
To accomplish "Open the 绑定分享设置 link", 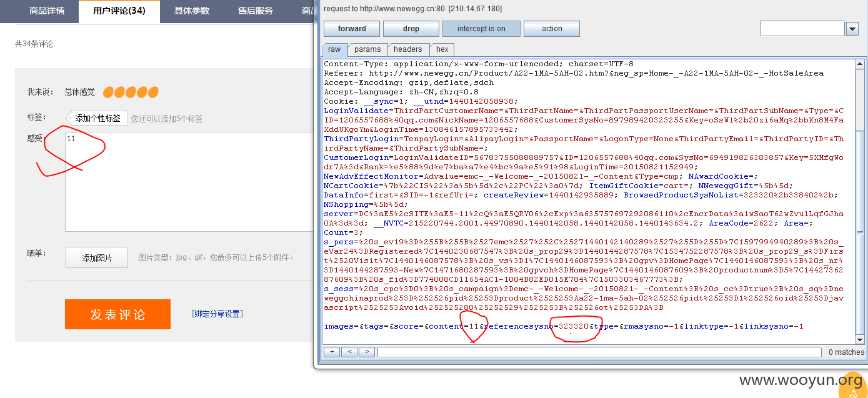I will click(217, 314).
